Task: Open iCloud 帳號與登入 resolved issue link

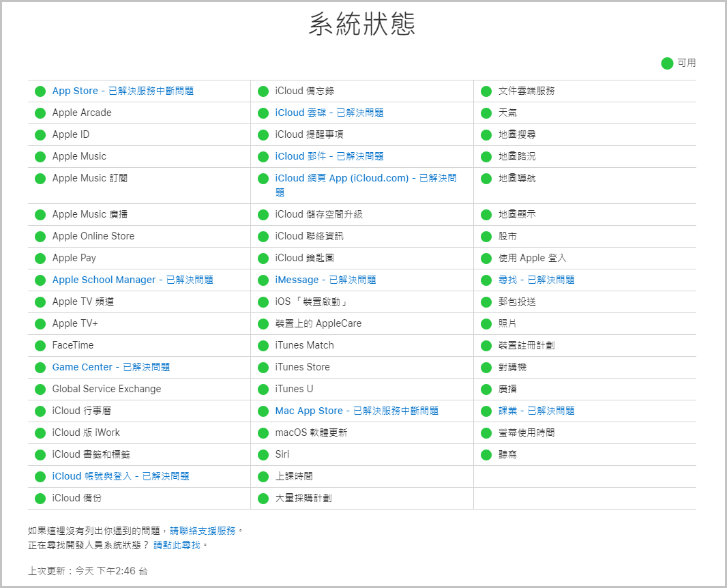Action: [x=121, y=476]
